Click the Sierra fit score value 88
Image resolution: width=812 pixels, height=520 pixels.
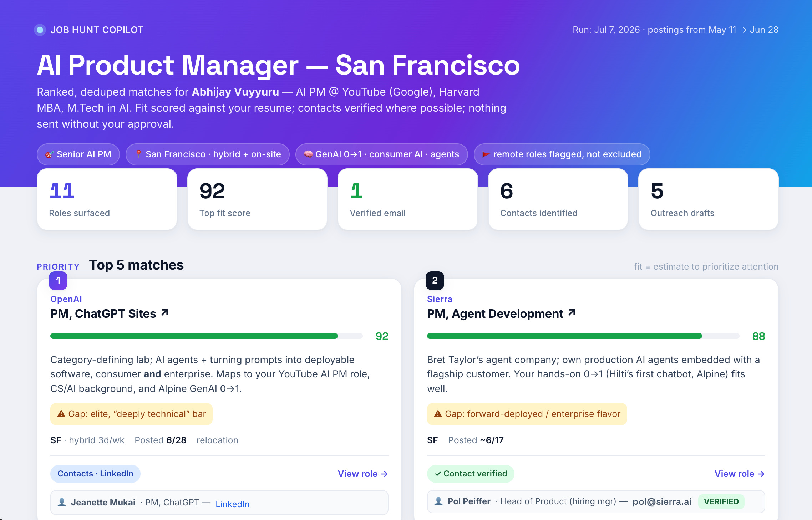[x=758, y=336]
